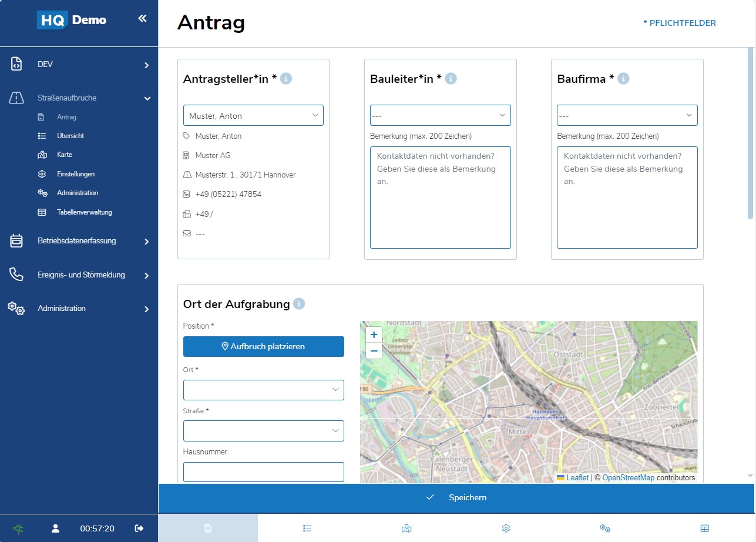Open info icon for Ort der Aufgrabung
The width and height of the screenshot is (756, 542).
click(299, 304)
